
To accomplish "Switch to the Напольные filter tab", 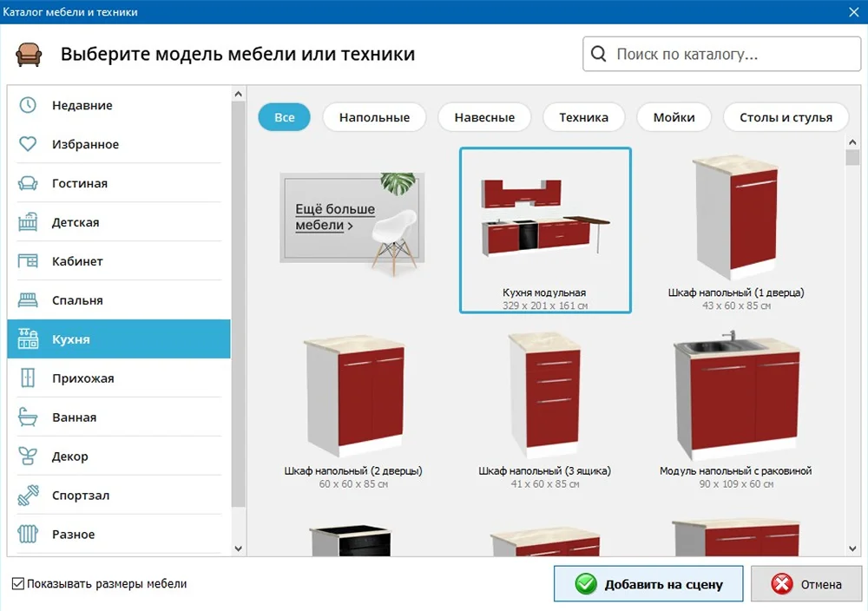I will point(374,117).
